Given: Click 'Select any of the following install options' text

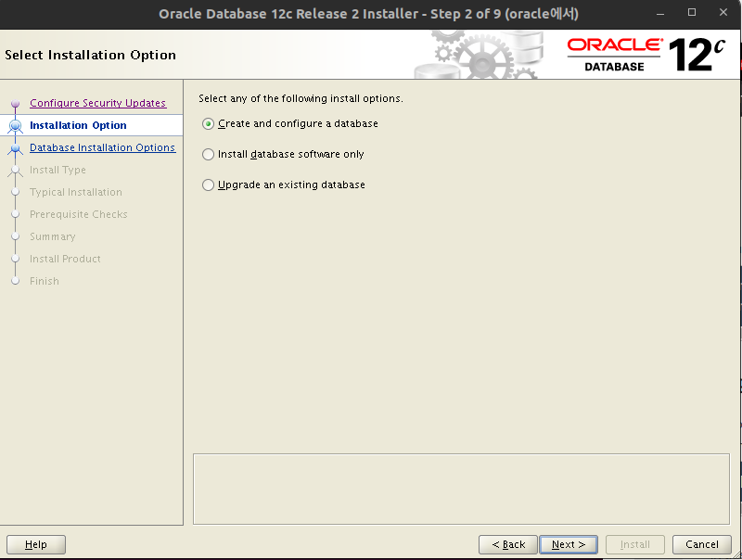Looking at the screenshot, I should pyautogui.click(x=301, y=98).
